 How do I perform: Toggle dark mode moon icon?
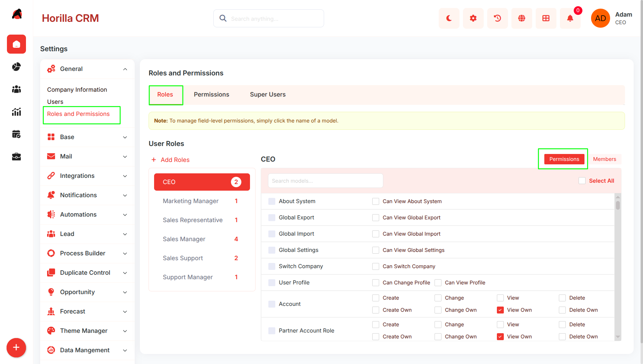(449, 18)
